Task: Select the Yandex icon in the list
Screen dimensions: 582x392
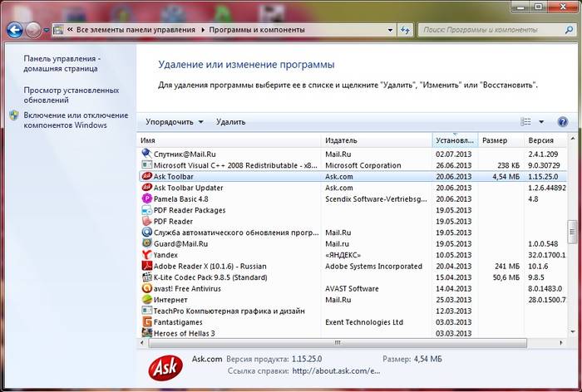Action: click(x=146, y=255)
